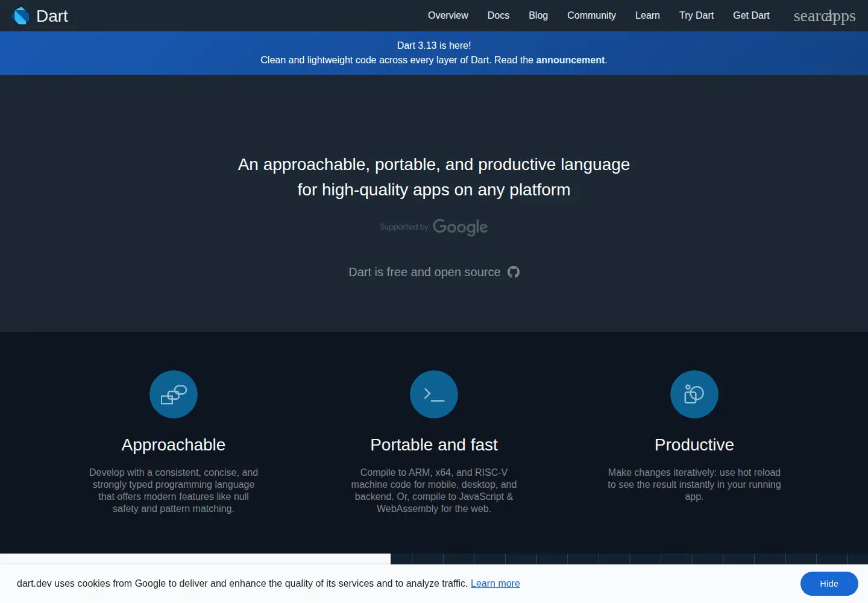
Task: Click the Dart 3.13 is here! text
Action: [x=434, y=46]
